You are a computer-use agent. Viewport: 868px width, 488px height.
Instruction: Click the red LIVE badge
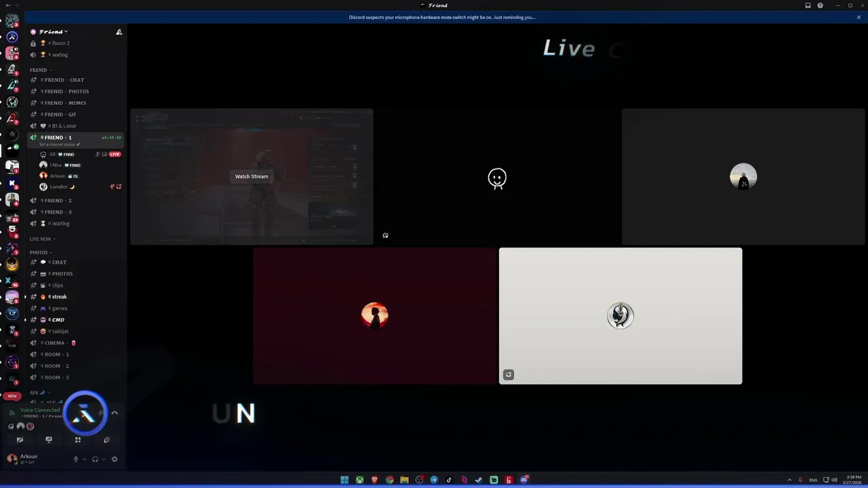click(x=115, y=155)
